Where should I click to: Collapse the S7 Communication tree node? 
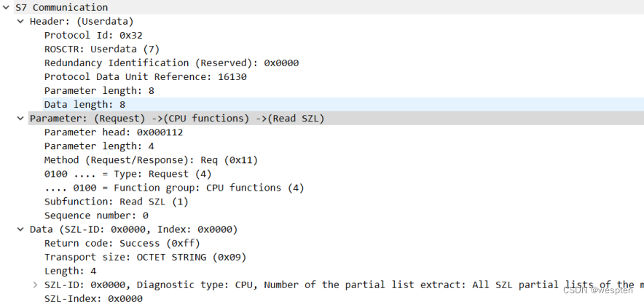[x=6, y=7]
